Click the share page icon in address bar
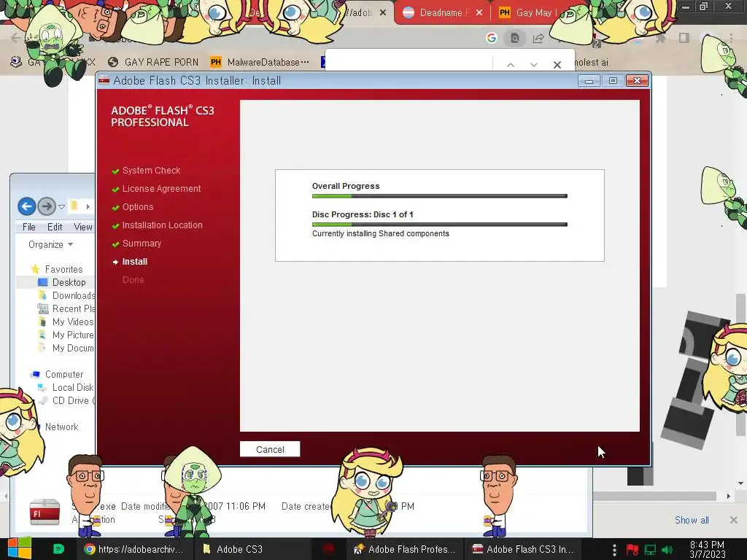This screenshot has width=747, height=560. [538, 38]
